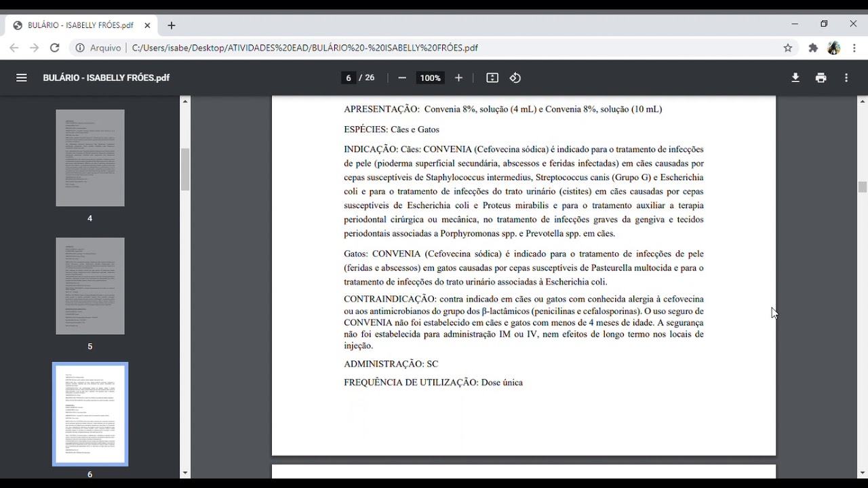
Task: Toggle the PDF sidebar menu icon
Action: 22,78
